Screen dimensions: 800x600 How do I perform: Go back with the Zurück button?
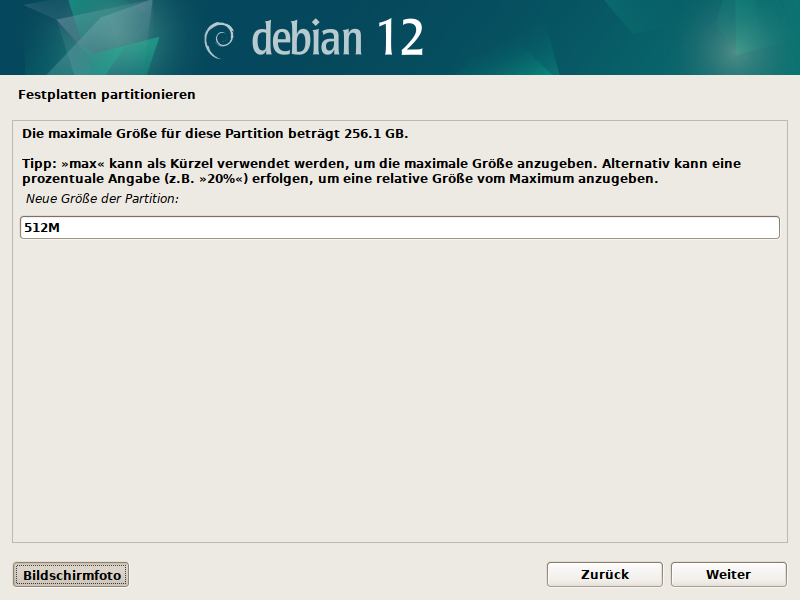(x=604, y=574)
